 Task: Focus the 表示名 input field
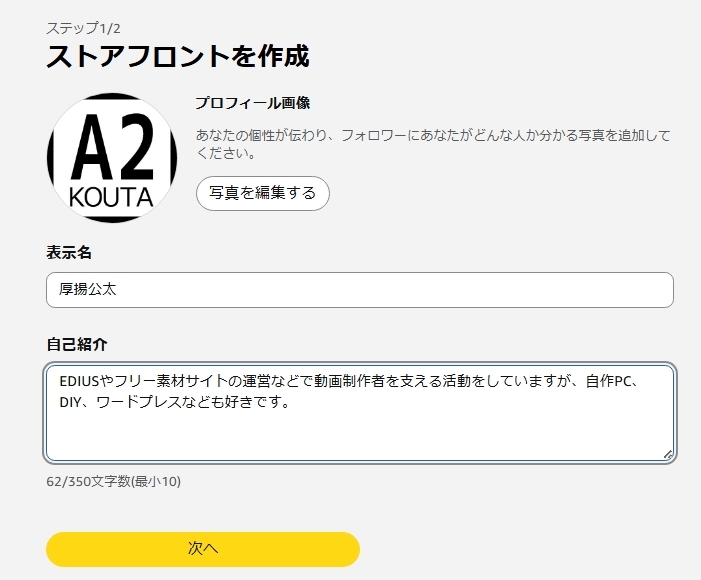tap(360, 290)
